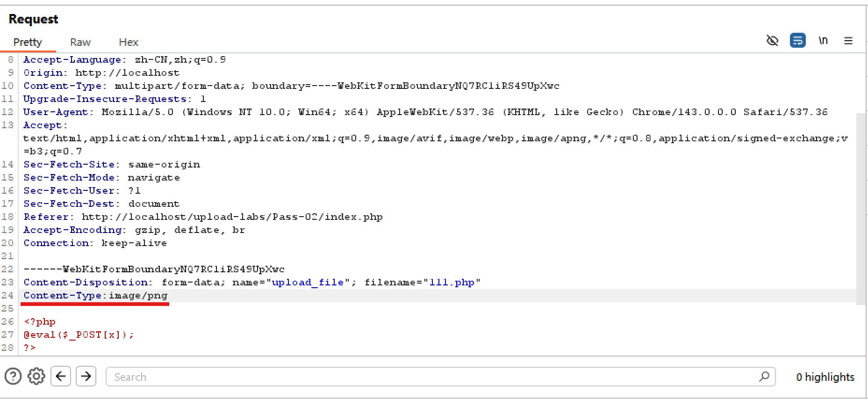Click the Sec-Fetch-Site: same-origin line
This screenshot has width=868, height=400.
pos(112,165)
